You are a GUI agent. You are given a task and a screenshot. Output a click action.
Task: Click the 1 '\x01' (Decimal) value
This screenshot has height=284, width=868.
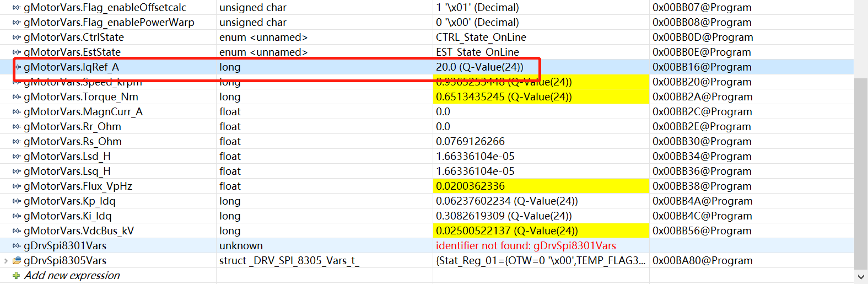tap(477, 8)
